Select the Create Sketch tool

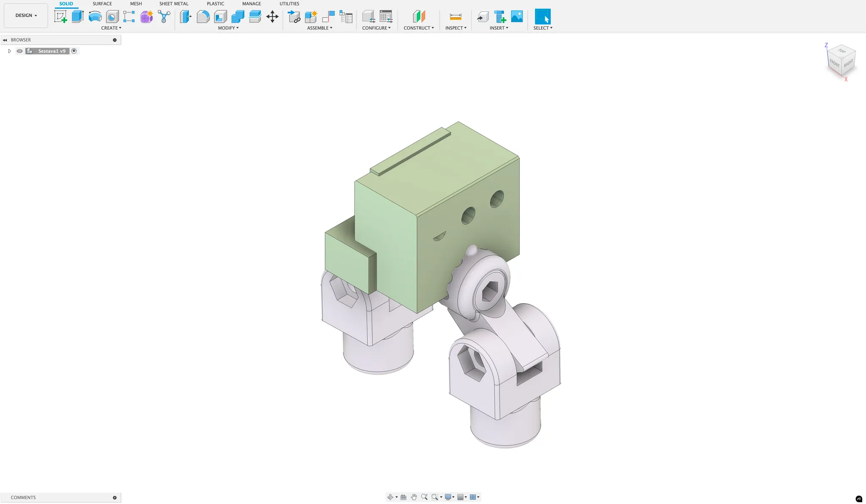tap(61, 17)
